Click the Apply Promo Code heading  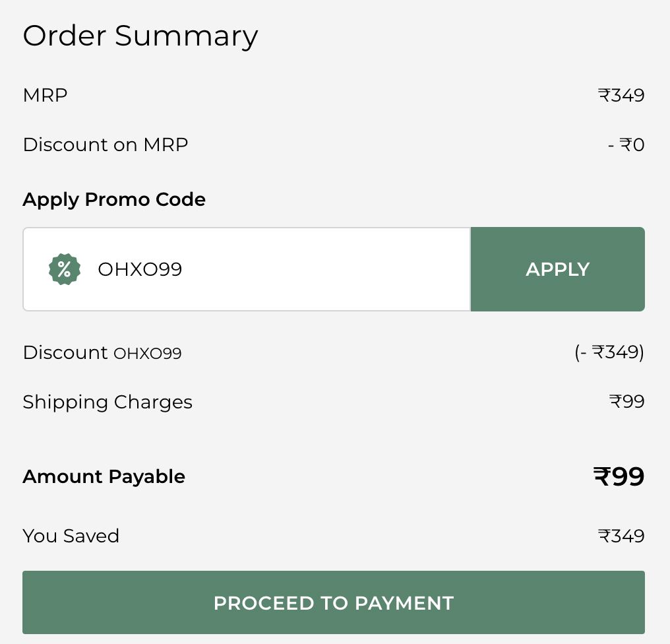(x=114, y=200)
